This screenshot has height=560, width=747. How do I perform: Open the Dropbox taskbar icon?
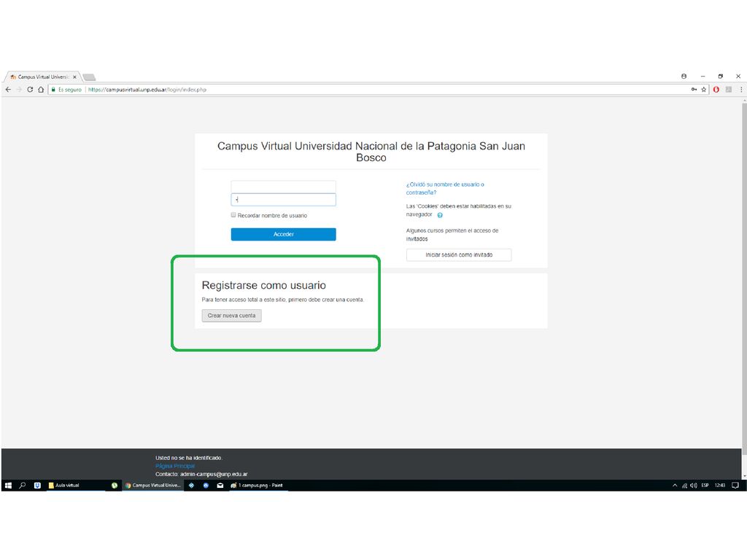(x=37, y=485)
